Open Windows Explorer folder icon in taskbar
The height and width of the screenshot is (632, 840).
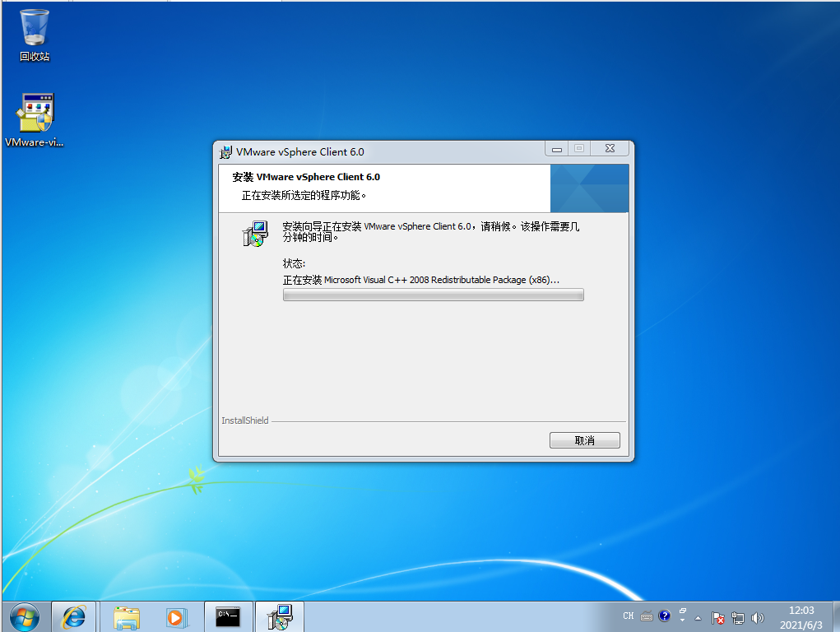127,617
